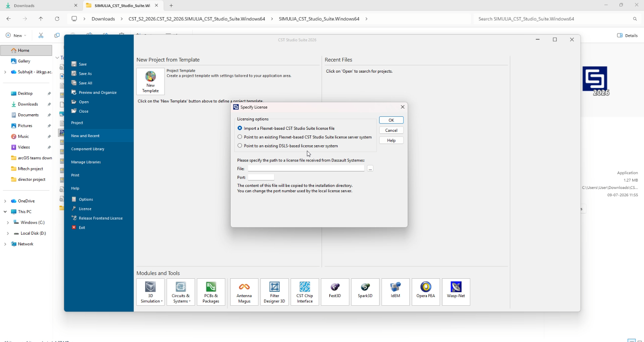Launch Fest3D module
This screenshot has height=342, width=644.
(x=335, y=292)
